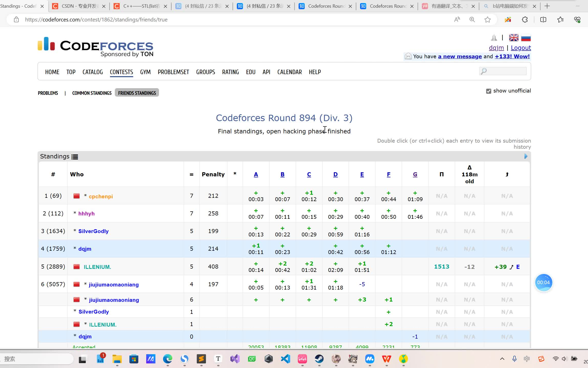Image resolution: width=588 pixels, height=368 pixels.
Task: Select the COMMON STANDINGS tab
Action: coord(92,93)
